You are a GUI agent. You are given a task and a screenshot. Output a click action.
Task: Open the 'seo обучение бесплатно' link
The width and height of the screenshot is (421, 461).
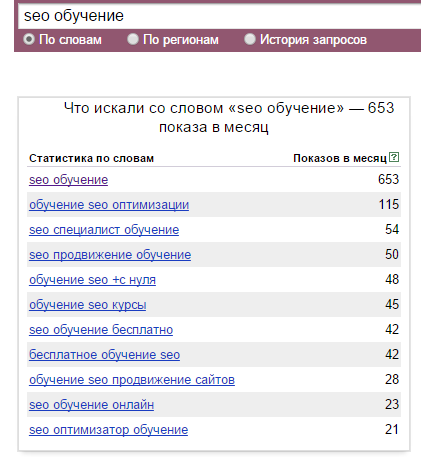click(101, 330)
